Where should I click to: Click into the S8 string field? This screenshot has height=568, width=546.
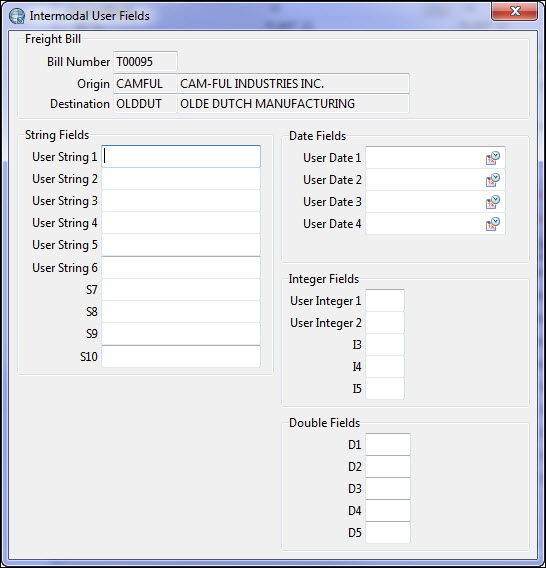tap(181, 312)
